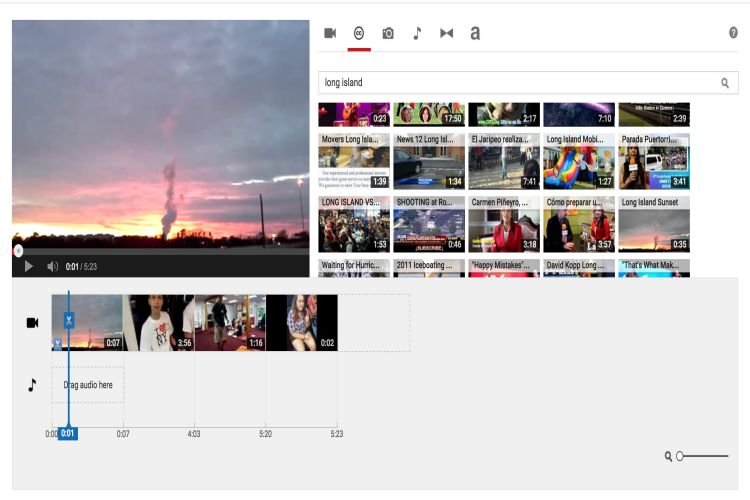This screenshot has height=500, width=750.
Task: Adjust the timeline zoom slider
Action: click(x=680, y=456)
